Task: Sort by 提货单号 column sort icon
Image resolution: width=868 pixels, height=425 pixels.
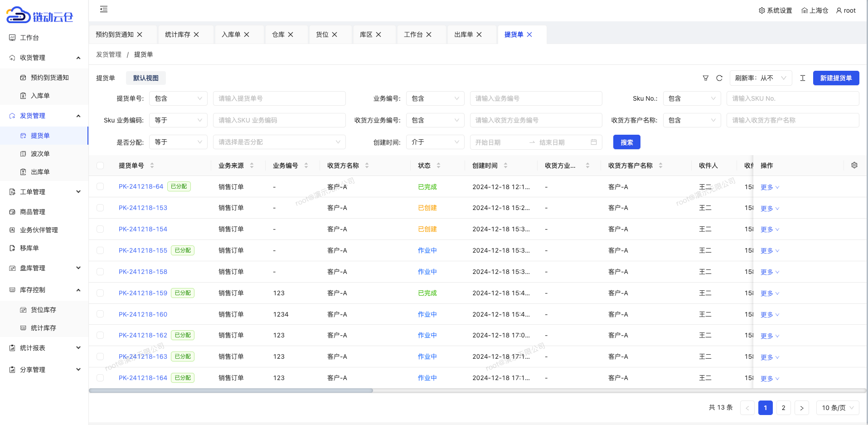Action: pos(152,166)
